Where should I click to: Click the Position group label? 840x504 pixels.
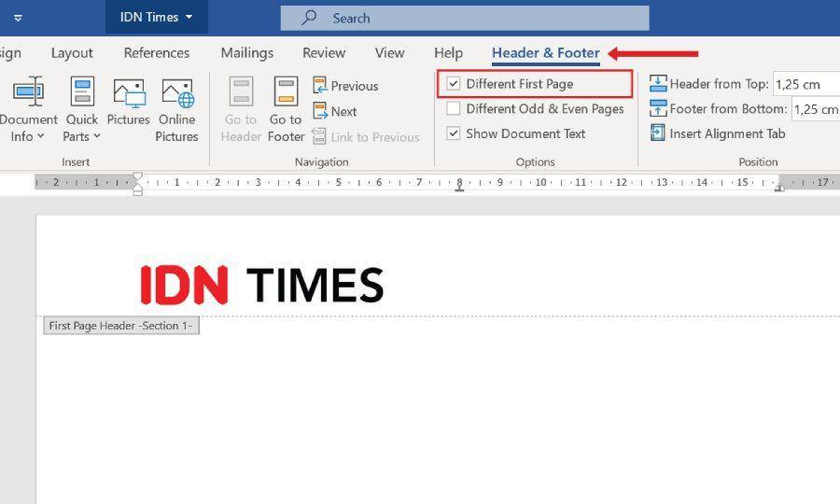[x=758, y=161]
